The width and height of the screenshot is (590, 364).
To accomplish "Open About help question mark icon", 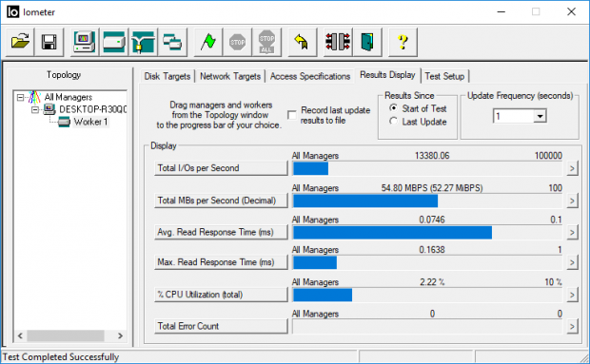I will click(403, 42).
